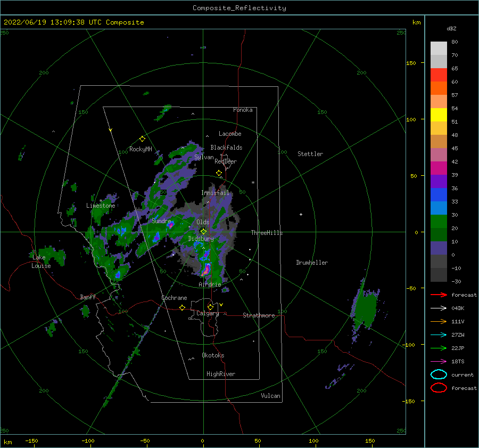Click the yellow diamond marker below RedDeer
479x448 pixels.
pyautogui.click(x=219, y=173)
